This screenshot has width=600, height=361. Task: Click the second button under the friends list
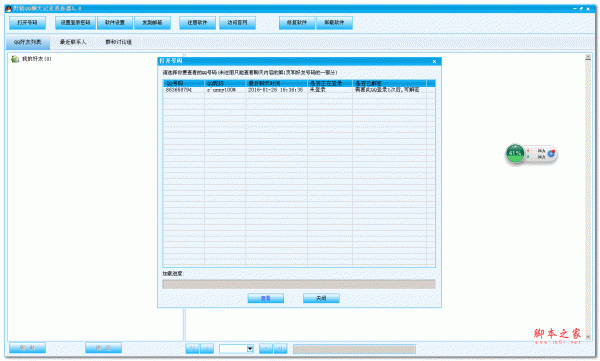click(103, 348)
